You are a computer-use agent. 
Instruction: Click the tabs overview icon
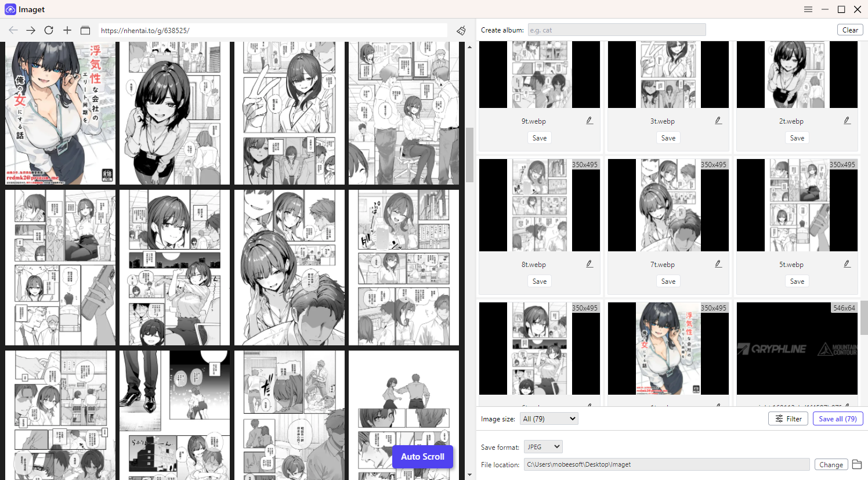pos(85,30)
